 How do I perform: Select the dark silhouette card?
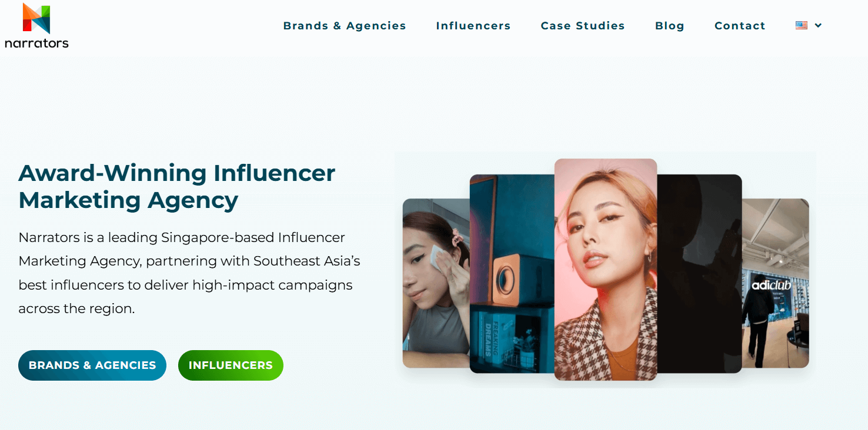pos(699,274)
